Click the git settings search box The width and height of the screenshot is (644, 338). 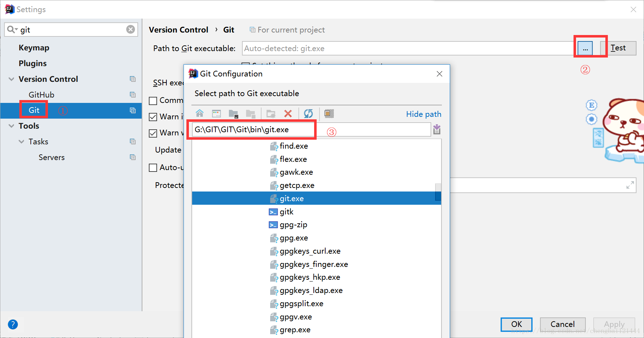pyautogui.click(x=71, y=29)
